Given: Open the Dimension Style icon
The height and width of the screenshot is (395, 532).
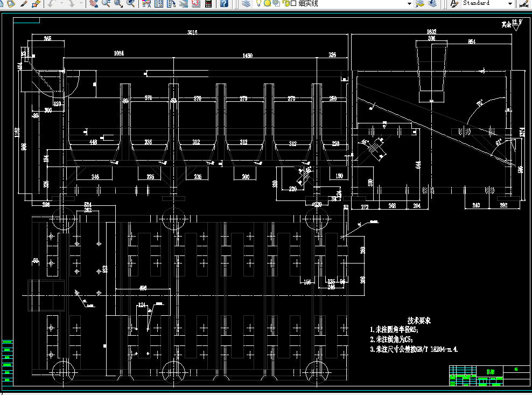Looking at the screenshot, I should (525, 3).
